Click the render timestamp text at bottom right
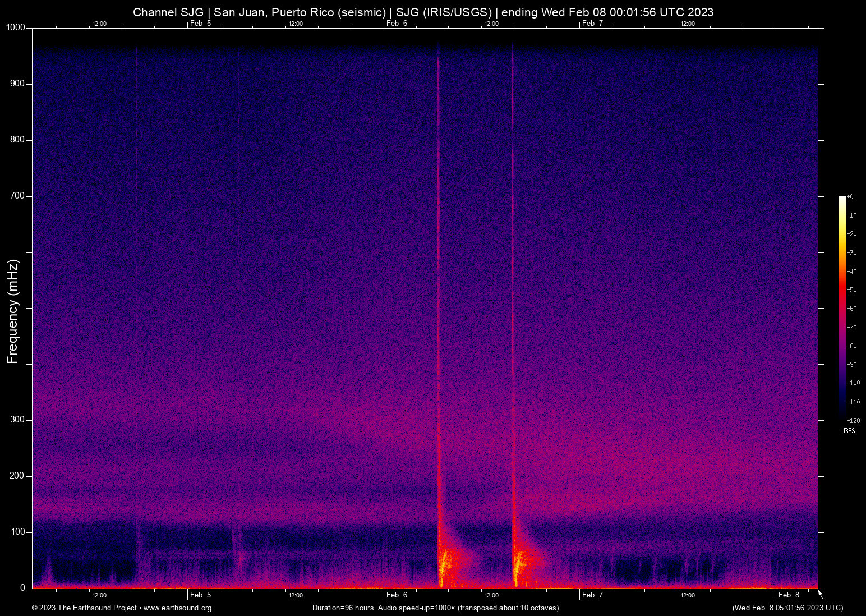This screenshot has height=616, width=866. (x=787, y=608)
